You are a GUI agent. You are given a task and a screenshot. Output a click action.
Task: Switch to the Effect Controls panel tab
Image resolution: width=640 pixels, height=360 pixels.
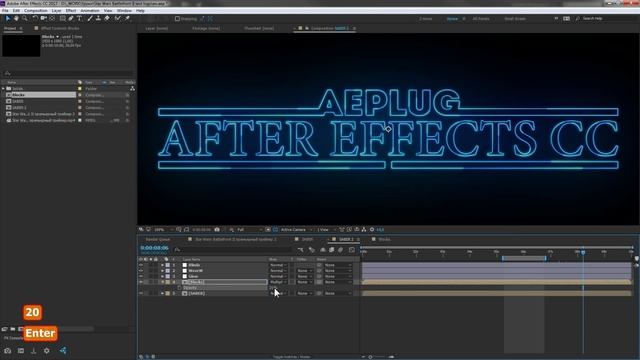coord(60,29)
